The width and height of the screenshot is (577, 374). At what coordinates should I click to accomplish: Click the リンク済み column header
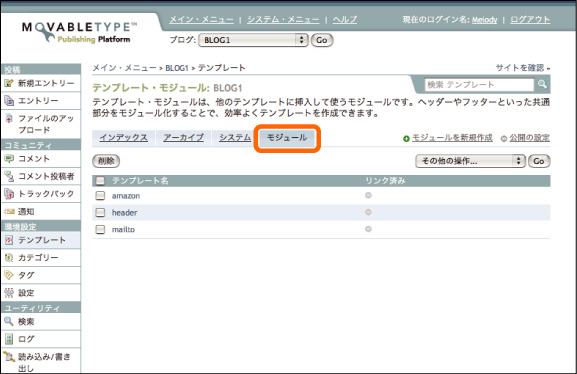coord(385,181)
